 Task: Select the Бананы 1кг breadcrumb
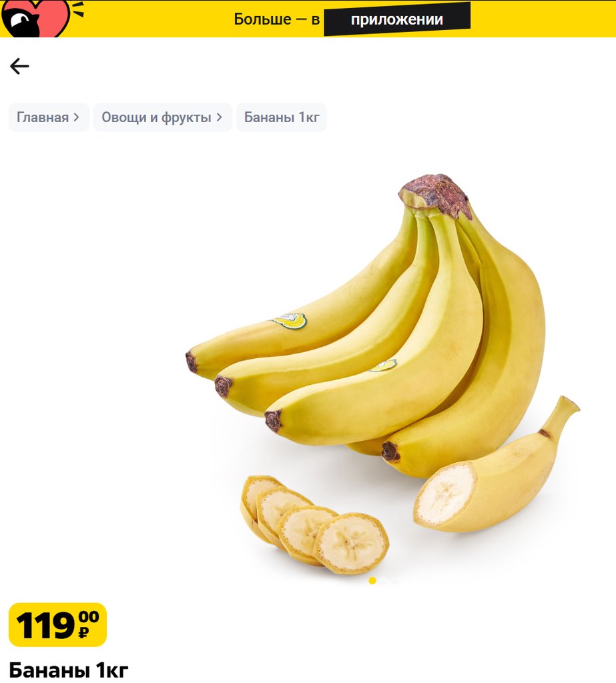(281, 117)
